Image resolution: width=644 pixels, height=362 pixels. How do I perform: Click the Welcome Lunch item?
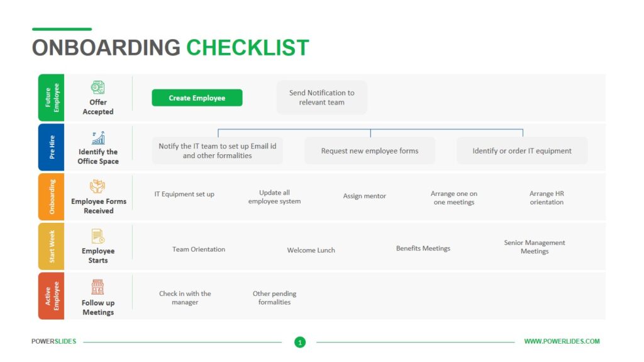tap(311, 250)
